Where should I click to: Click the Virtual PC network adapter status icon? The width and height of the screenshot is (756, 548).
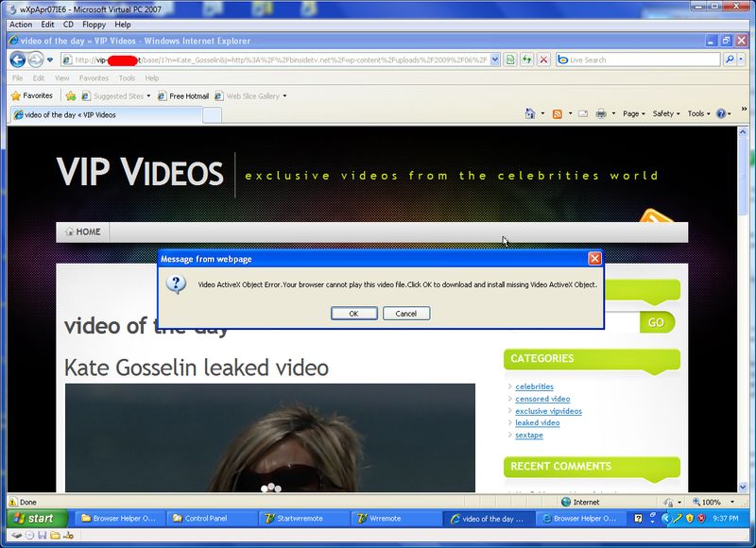[x=68, y=536]
